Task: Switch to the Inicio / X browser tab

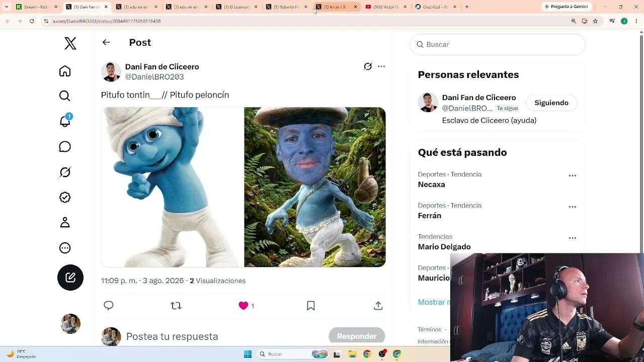Action: coord(337,7)
